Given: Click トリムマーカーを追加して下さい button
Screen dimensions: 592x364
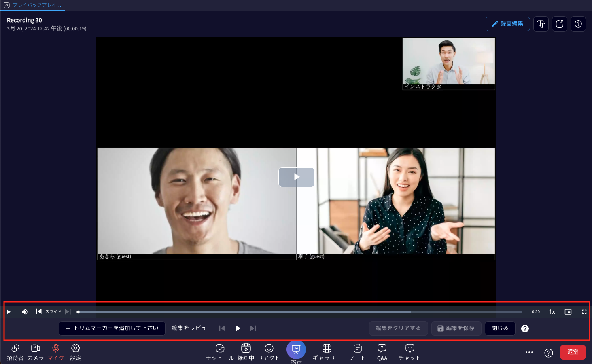Looking at the screenshot, I should [x=112, y=328].
